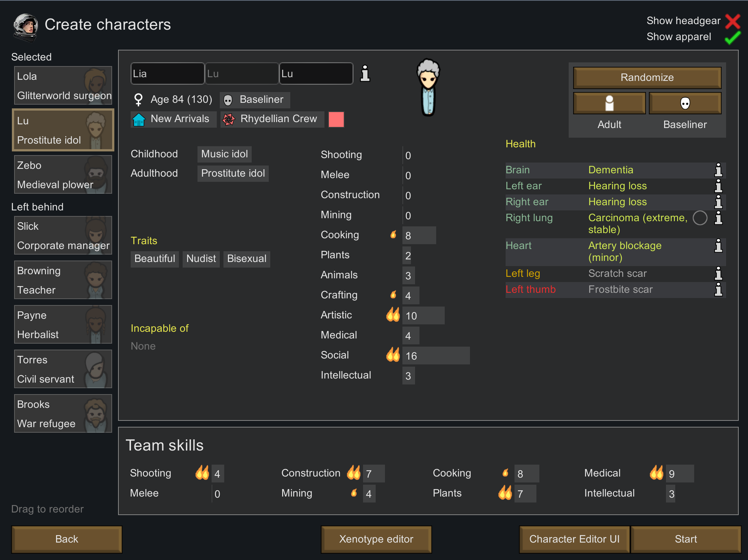The height and width of the screenshot is (560, 748).
Task: Click the Baseliner xenotype selector button
Action: 685,103
